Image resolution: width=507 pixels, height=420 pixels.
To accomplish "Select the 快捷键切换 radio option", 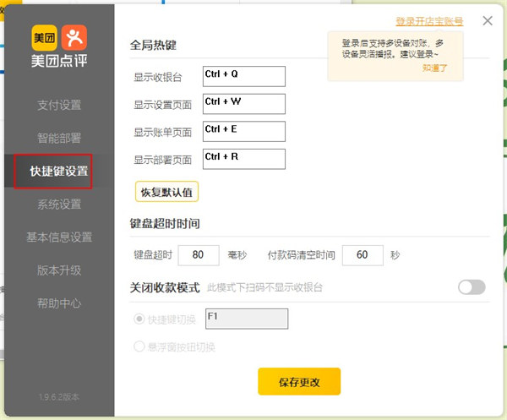I will coord(139,319).
